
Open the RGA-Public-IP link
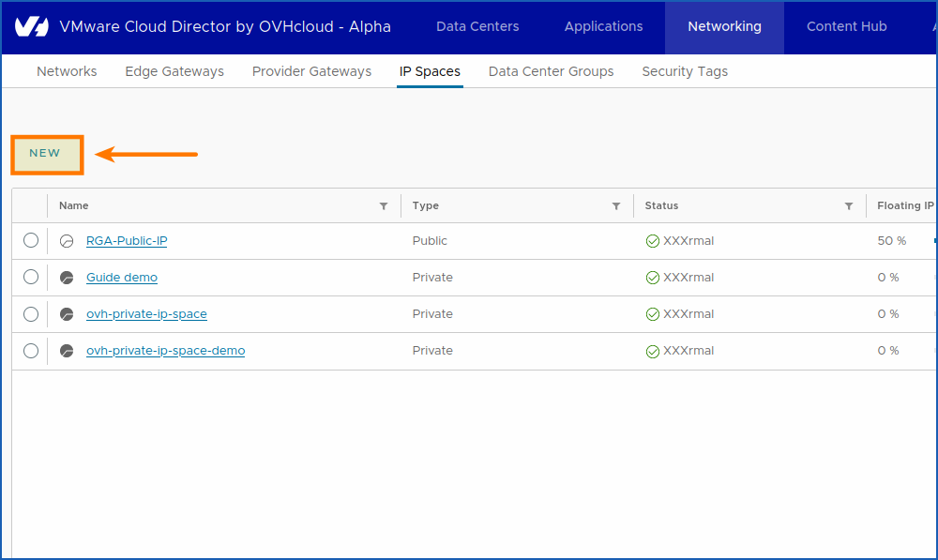click(x=126, y=240)
